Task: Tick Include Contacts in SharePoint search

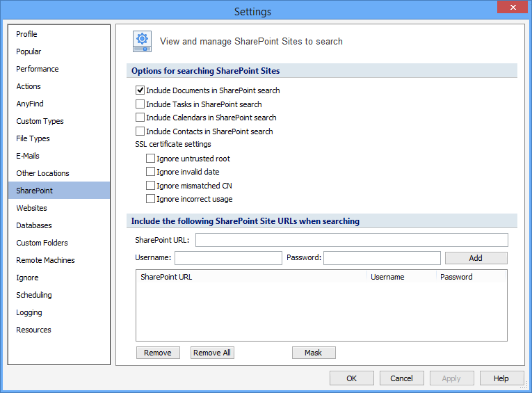Action: (x=140, y=131)
